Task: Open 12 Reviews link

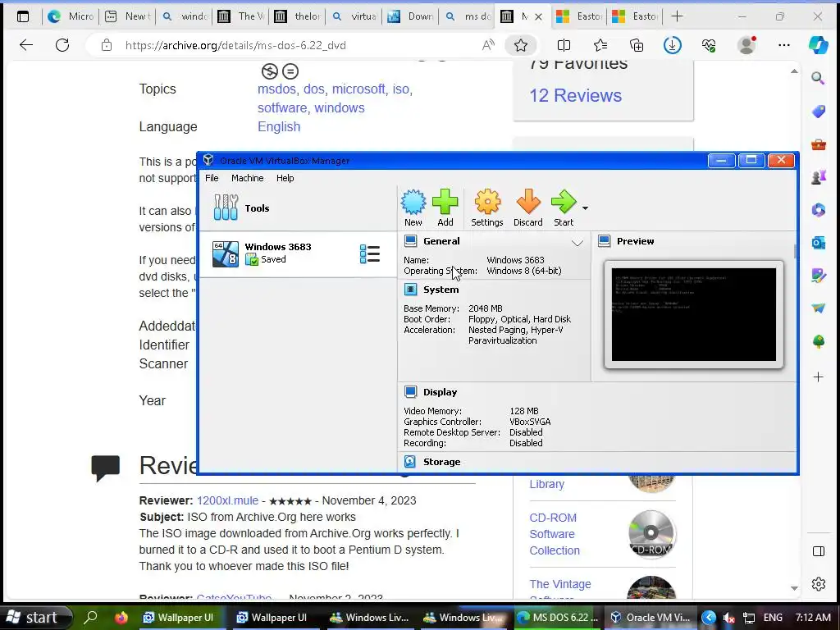Action: click(x=575, y=95)
